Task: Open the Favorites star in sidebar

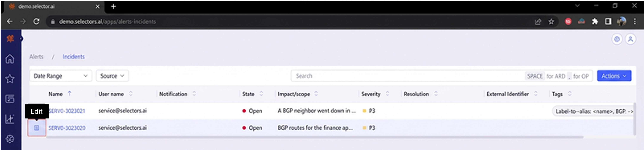Action: [x=10, y=79]
